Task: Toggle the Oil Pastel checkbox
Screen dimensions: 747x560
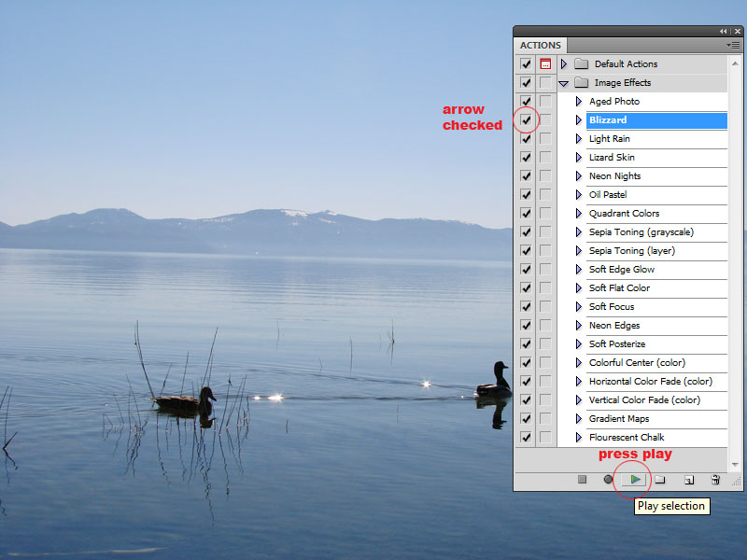Action: pos(526,194)
